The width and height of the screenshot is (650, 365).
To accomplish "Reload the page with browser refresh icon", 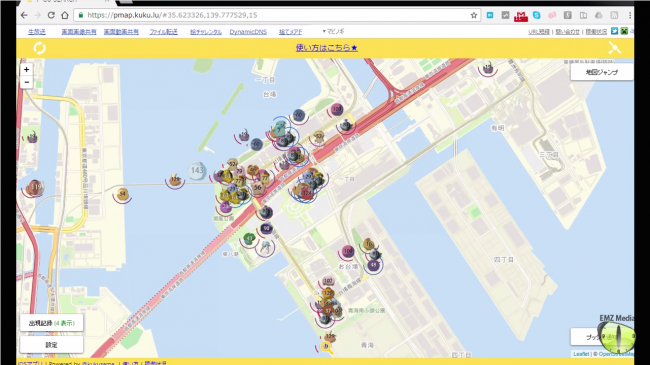I will [x=51, y=15].
